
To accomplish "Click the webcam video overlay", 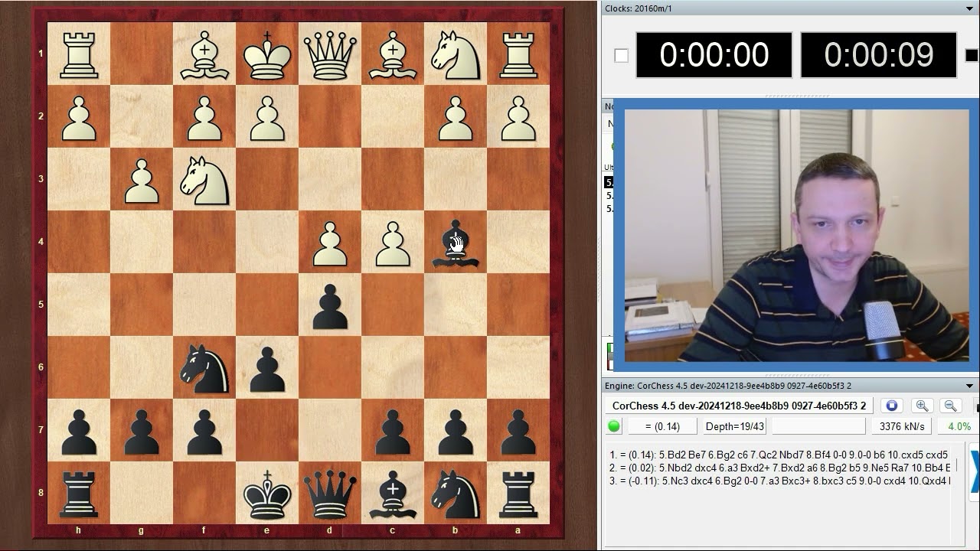I will coord(796,235).
